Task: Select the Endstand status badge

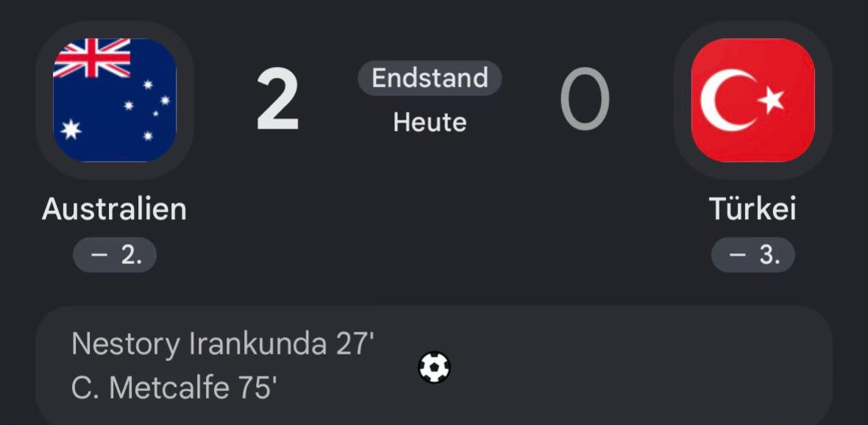Action: point(430,78)
